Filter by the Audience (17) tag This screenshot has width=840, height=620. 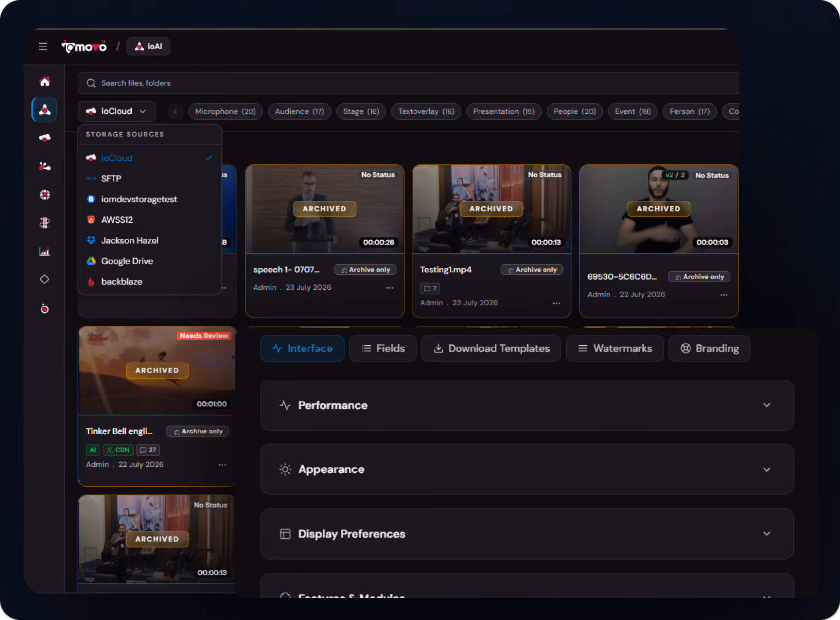click(x=299, y=111)
